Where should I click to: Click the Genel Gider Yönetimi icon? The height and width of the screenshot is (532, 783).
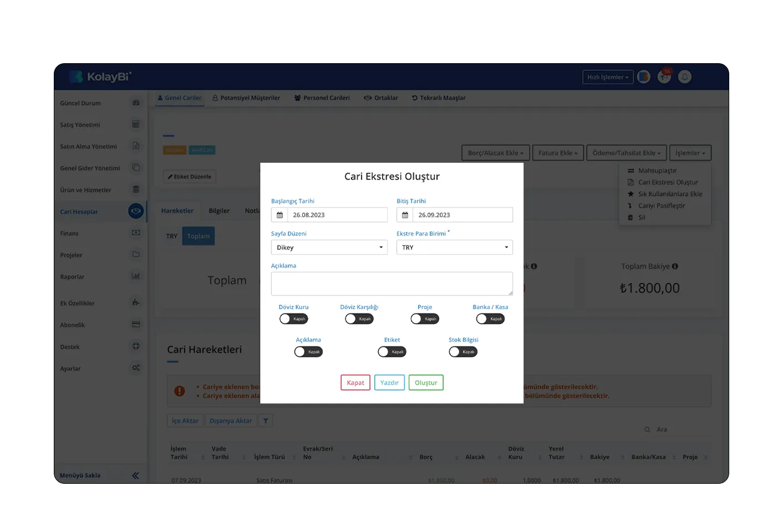point(136,168)
